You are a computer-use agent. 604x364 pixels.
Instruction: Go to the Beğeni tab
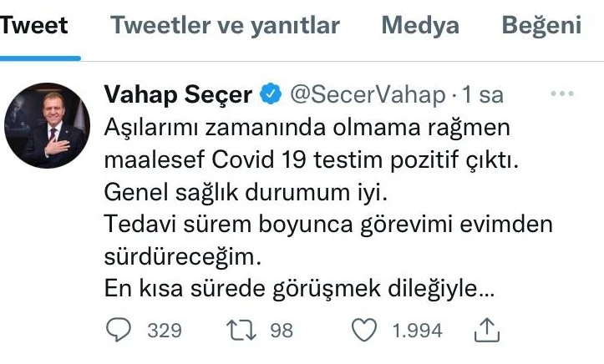pyautogui.click(x=541, y=26)
